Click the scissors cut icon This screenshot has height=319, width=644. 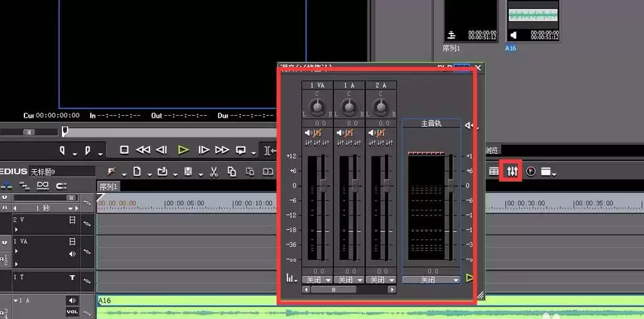[214, 172]
